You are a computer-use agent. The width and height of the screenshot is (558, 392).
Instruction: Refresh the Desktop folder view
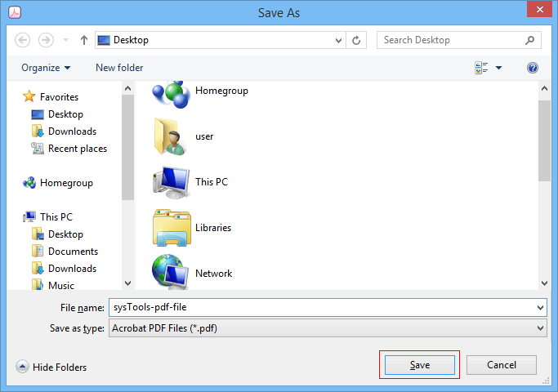click(356, 40)
